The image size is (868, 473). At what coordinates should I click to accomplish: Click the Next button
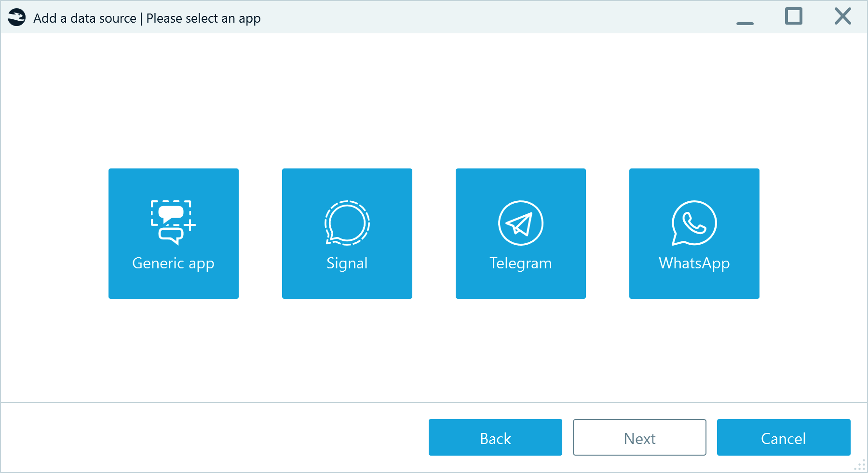639,437
